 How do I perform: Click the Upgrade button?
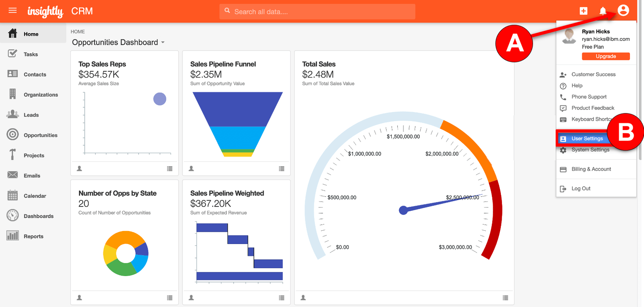(606, 56)
